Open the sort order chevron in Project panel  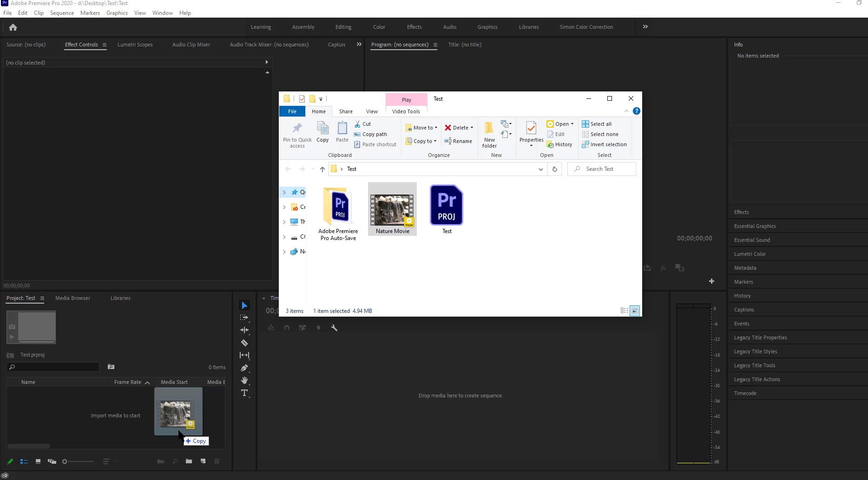[116, 461]
